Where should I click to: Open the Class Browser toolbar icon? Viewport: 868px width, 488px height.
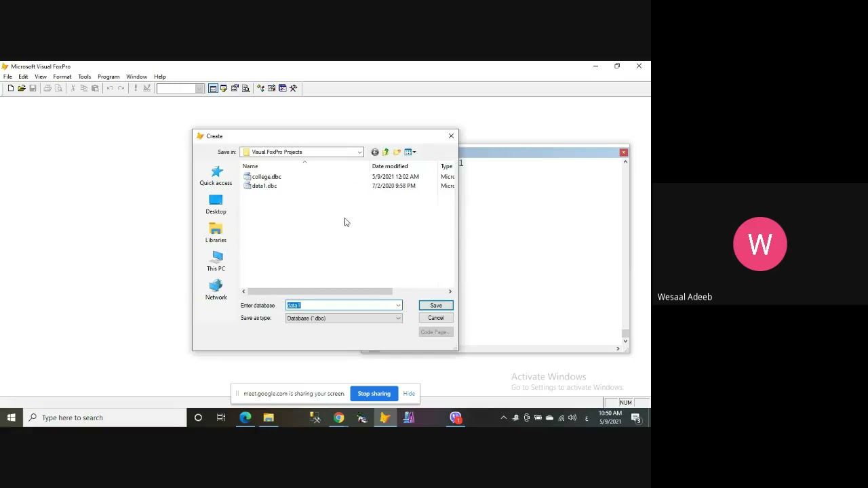[260, 88]
